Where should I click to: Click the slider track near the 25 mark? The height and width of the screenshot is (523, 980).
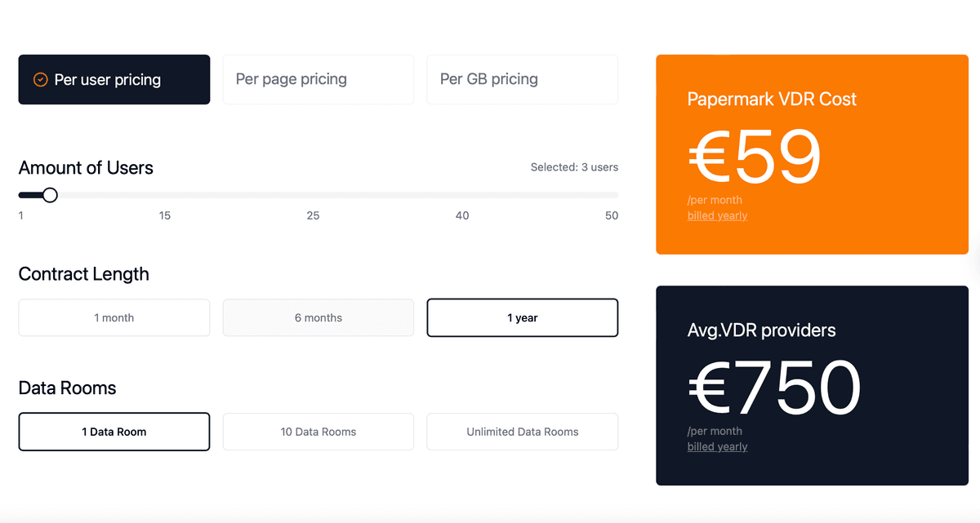click(x=313, y=195)
